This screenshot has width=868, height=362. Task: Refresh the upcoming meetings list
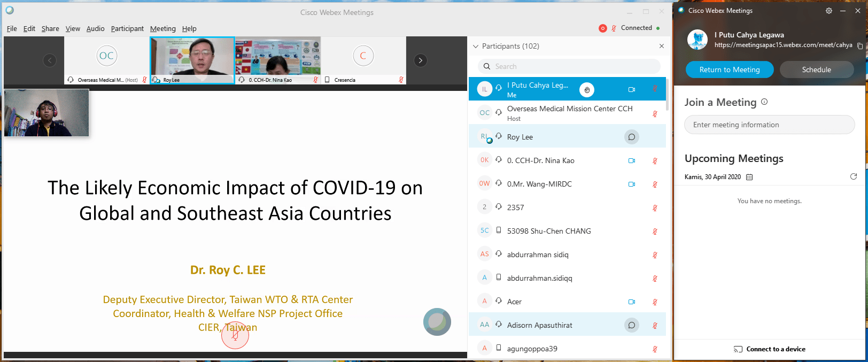pyautogui.click(x=854, y=176)
